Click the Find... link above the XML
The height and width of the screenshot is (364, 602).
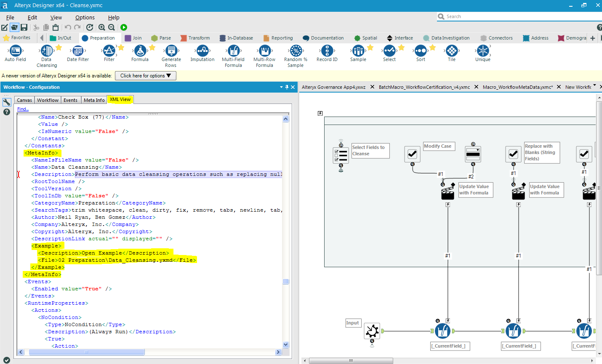22,109
